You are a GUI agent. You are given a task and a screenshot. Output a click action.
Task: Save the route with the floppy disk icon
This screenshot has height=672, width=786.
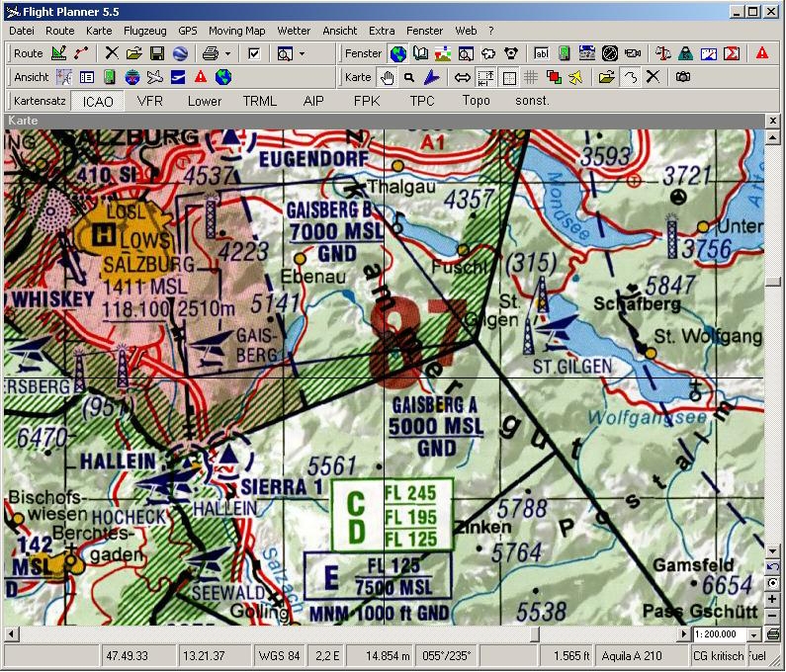pyautogui.click(x=157, y=53)
